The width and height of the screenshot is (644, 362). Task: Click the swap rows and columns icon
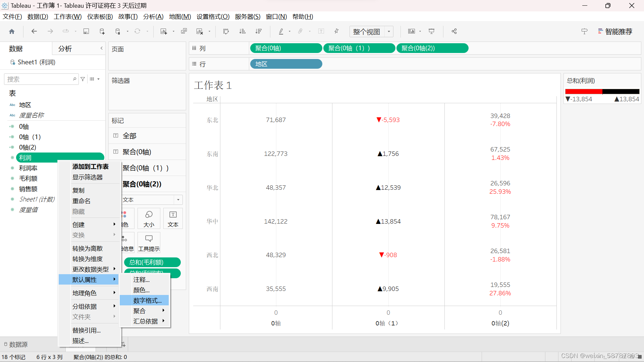click(x=226, y=32)
